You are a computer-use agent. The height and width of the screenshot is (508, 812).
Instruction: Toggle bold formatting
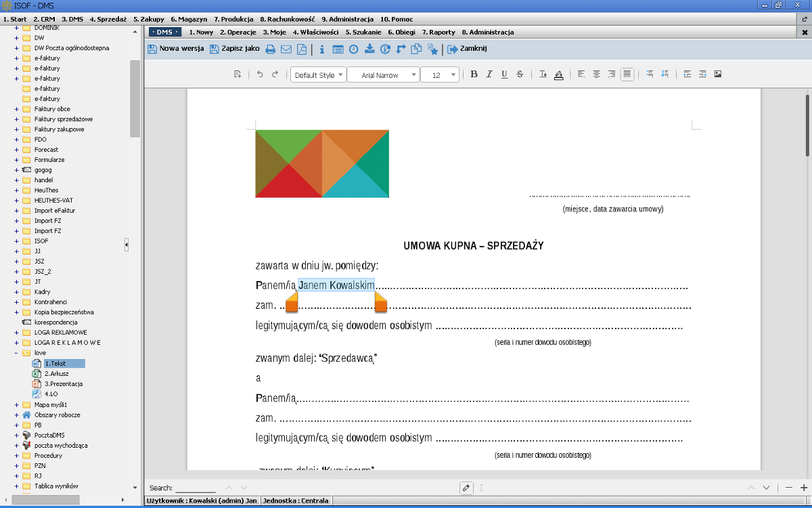[x=474, y=75]
